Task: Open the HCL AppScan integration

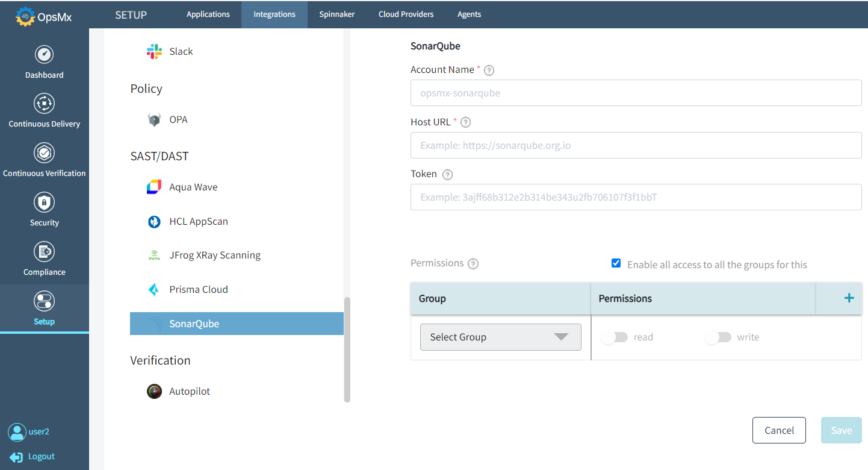Action: tap(154, 221)
